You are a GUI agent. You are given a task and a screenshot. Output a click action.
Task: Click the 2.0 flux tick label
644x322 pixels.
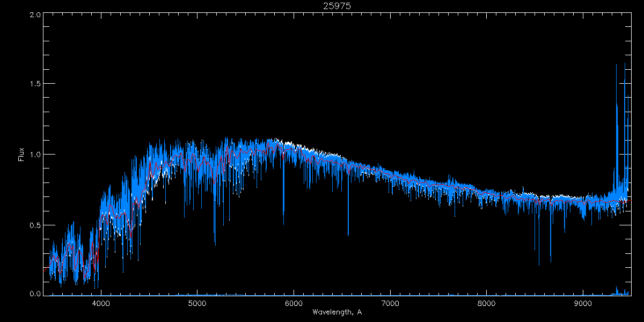pyautogui.click(x=35, y=14)
